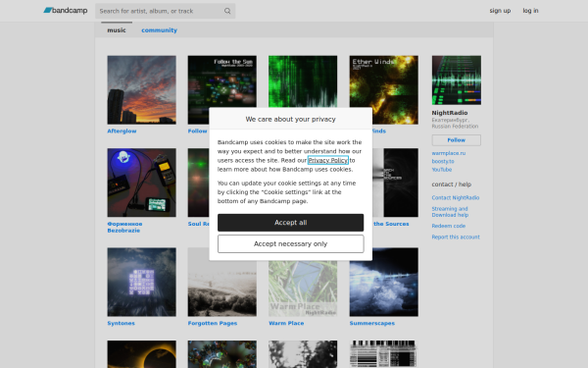Open the log in link
Image resolution: width=588 pixels, height=368 pixels.
tap(530, 11)
